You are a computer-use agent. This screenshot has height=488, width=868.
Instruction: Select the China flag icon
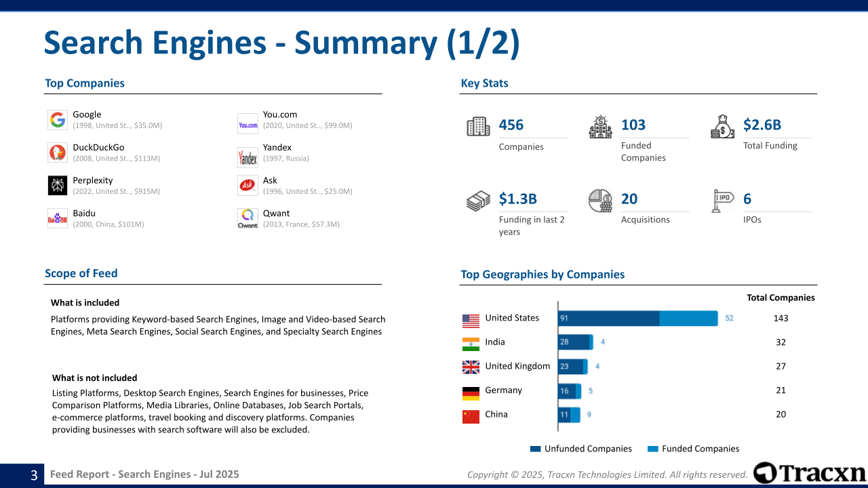pos(471,417)
